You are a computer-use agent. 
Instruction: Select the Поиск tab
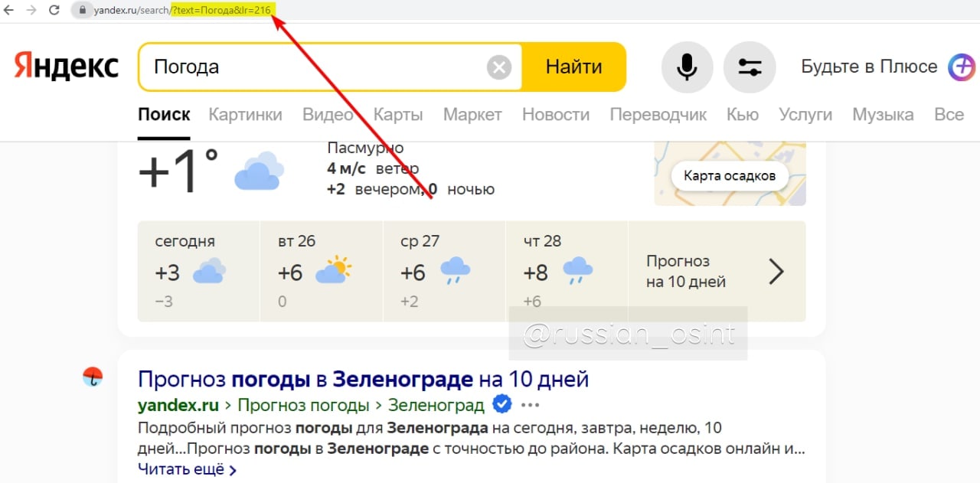164,115
